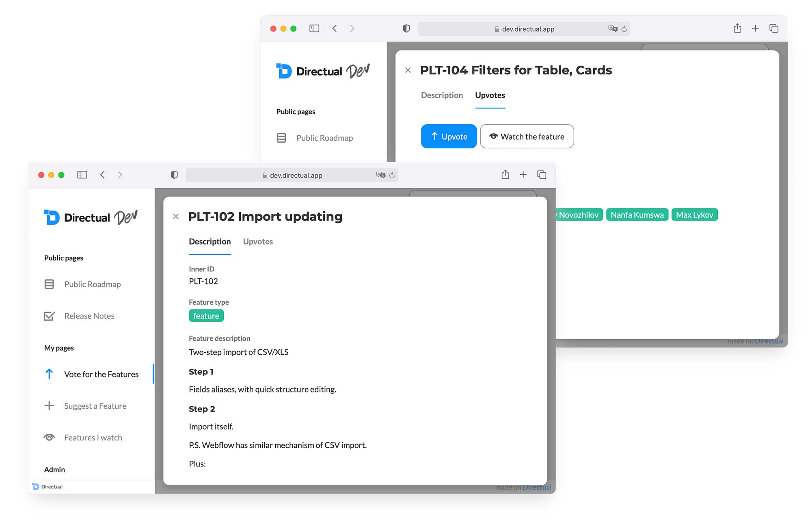Screen dimensions: 812x531
Task: Reload page in the front browser address bar
Action: (x=392, y=176)
